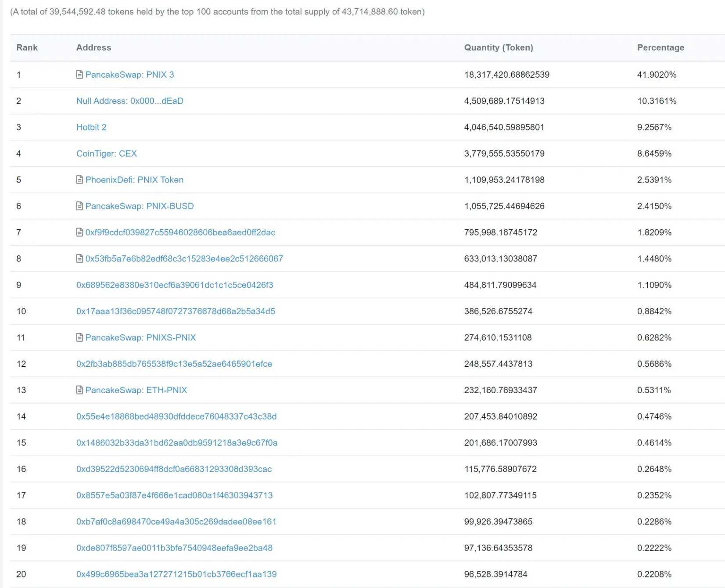The image size is (725, 588).
Task: Click the Rank column header
Action: coord(27,48)
